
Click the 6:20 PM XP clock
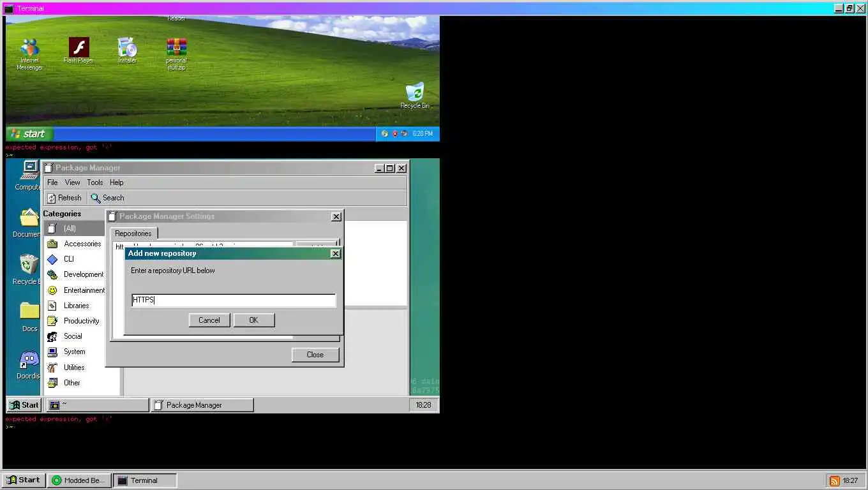[423, 134]
